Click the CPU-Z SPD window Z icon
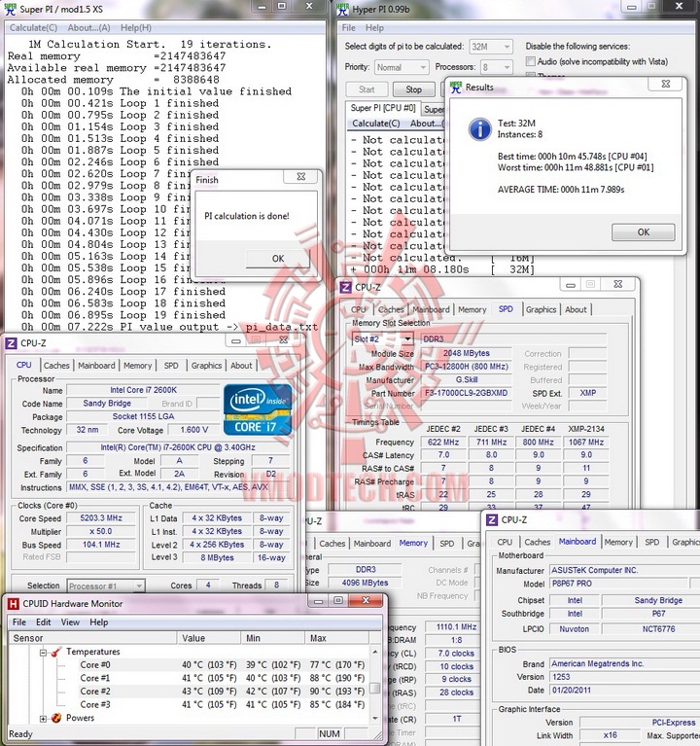 tap(346, 287)
